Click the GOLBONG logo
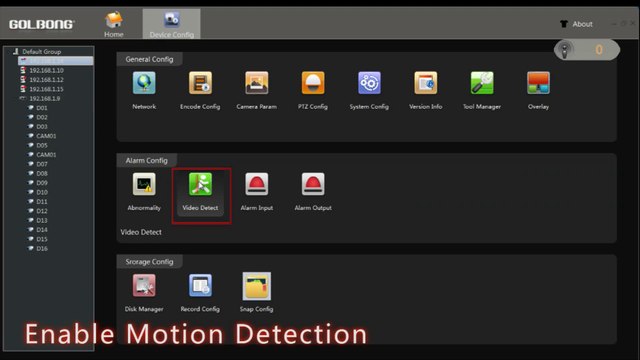The width and height of the screenshot is (640, 360). pos(42,24)
